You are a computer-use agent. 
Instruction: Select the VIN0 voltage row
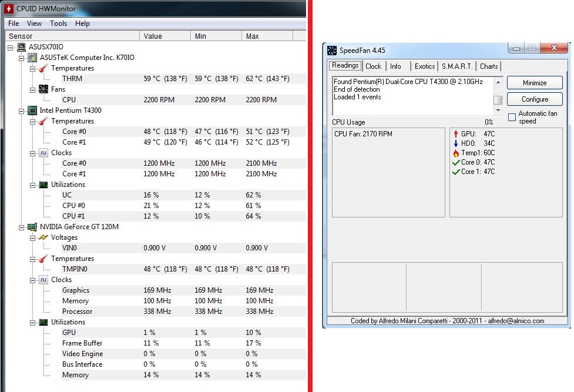[x=184, y=248]
